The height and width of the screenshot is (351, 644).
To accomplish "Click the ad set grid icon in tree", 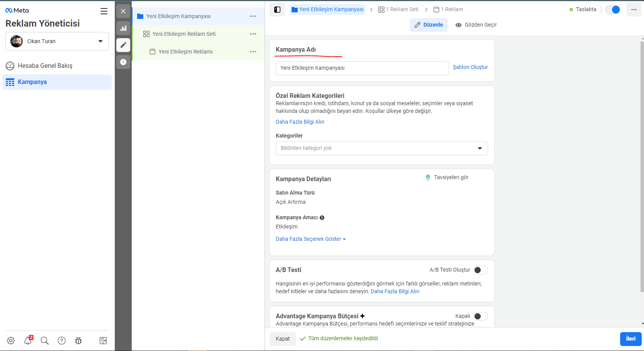I will [x=146, y=34].
